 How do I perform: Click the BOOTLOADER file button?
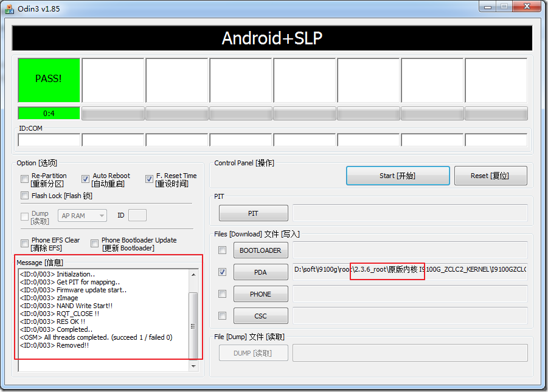click(x=261, y=250)
